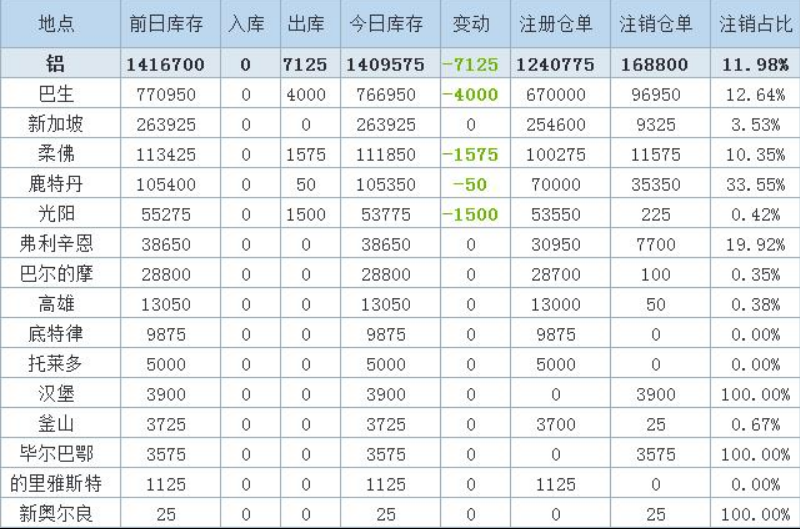This screenshot has width=800, height=529.
Task: Click the 前日库存 column header
Action: tap(166, 24)
